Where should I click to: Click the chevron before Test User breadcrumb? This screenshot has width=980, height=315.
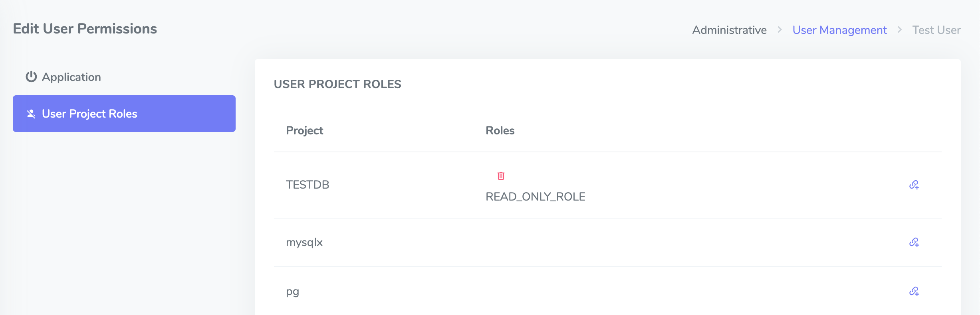coord(899,30)
